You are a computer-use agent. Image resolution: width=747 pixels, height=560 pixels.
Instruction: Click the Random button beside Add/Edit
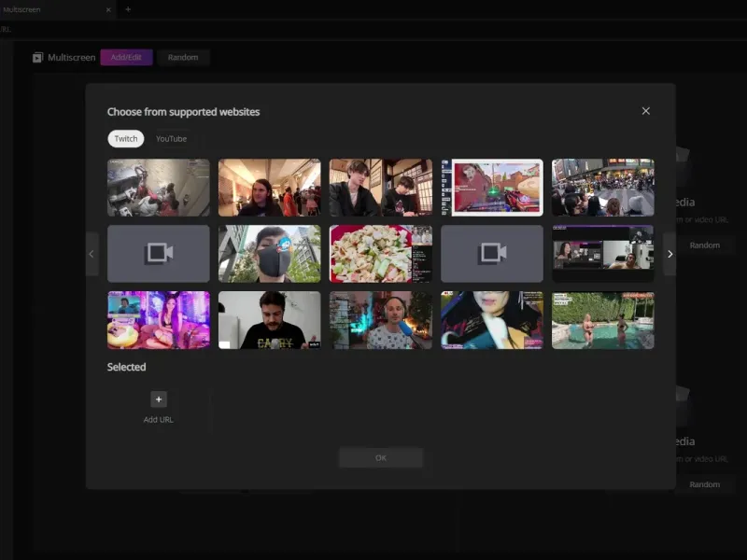[183, 57]
